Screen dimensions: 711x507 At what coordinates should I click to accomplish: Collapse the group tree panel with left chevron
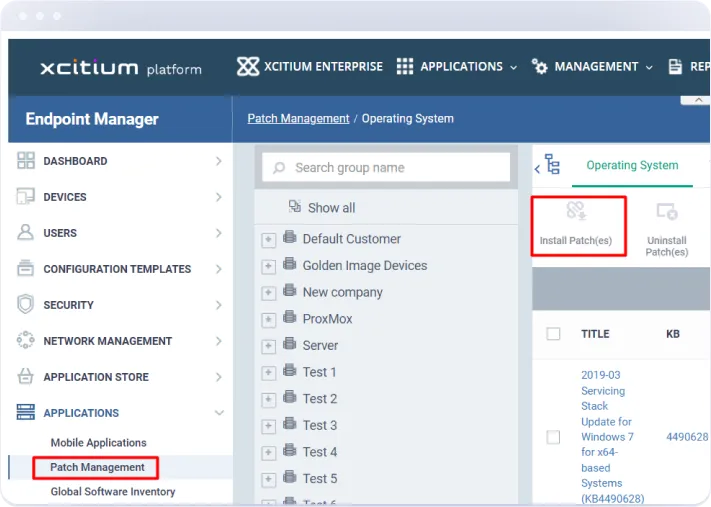537,169
